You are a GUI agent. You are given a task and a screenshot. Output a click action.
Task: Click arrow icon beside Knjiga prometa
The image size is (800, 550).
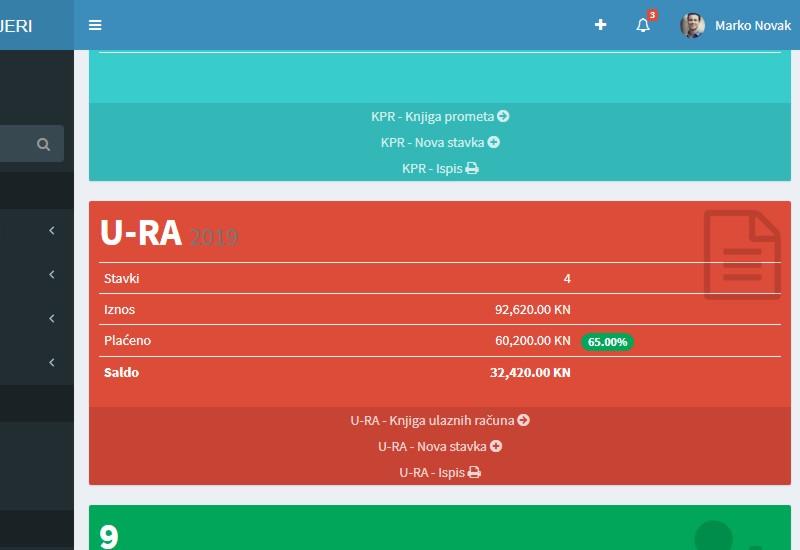point(503,116)
